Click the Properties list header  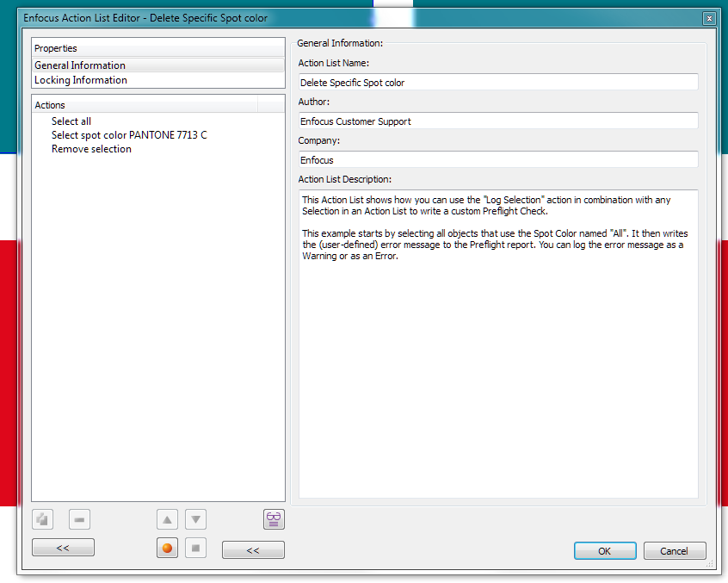point(158,48)
